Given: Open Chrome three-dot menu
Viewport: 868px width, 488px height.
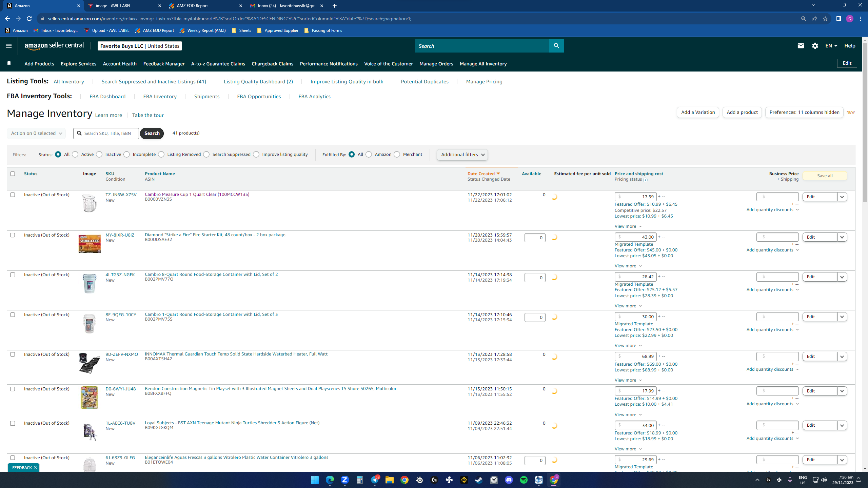Looking at the screenshot, I should point(861,19).
